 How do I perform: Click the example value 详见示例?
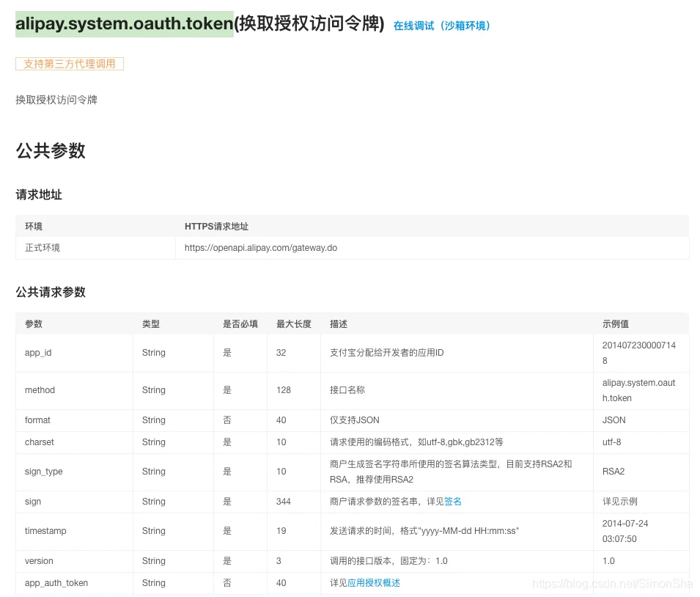tap(619, 502)
